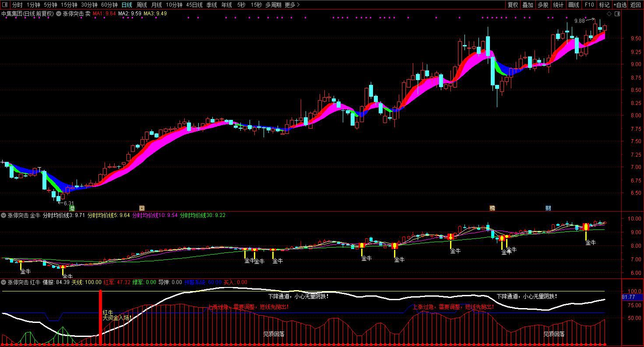Click the 中集集团(日线.前复权) title
644x347 pixels.
coord(27,14)
